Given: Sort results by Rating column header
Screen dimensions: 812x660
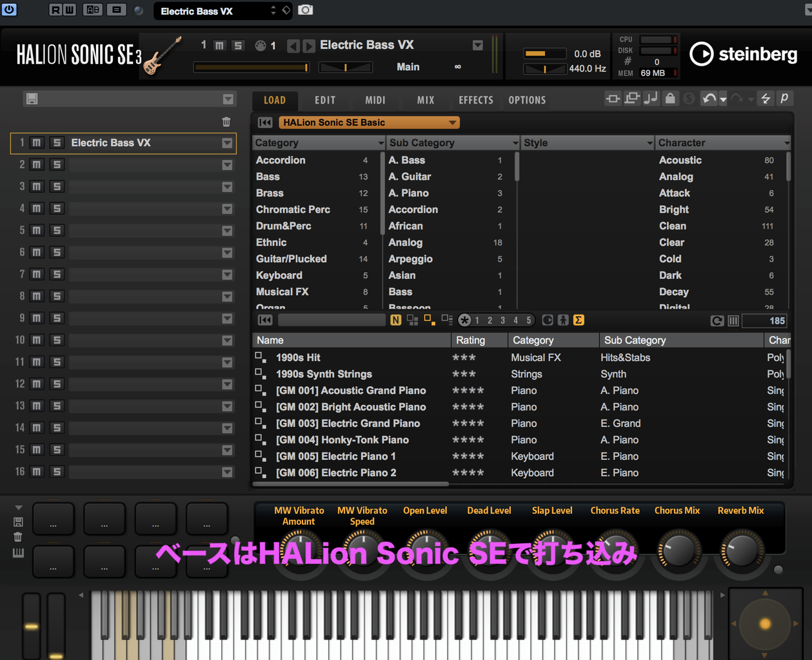Looking at the screenshot, I should [479, 340].
